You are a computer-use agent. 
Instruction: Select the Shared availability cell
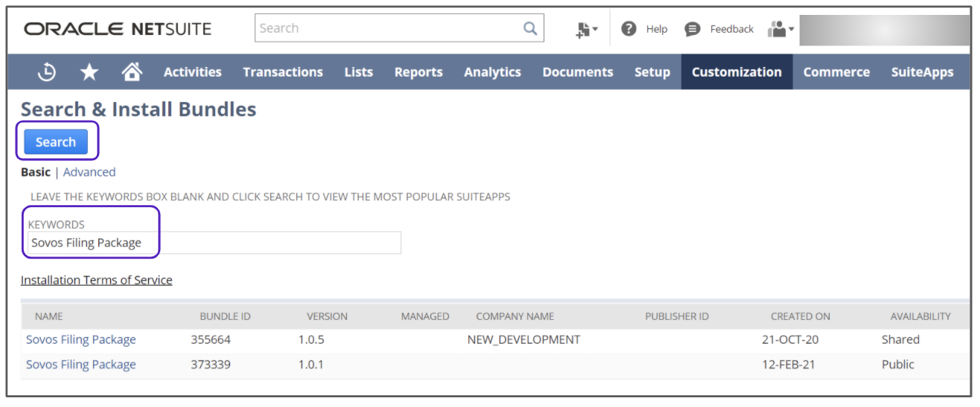point(900,339)
